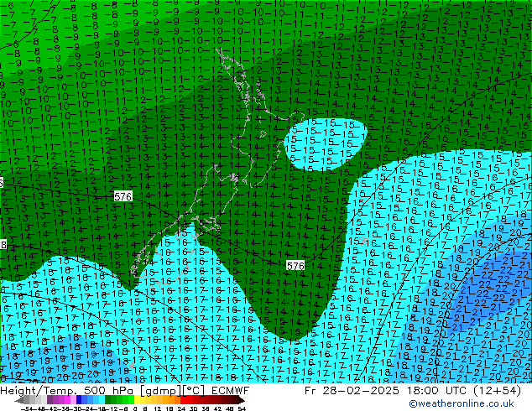The width and height of the screenshot is (532, 411).
Task: Click the Height/Temp. 500 hPa title text
Action: (x=68, y=391)
